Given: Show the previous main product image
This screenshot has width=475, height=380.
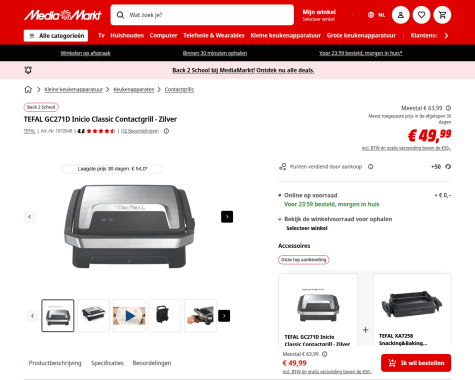Looking at the screenshot, I should 29,217.
